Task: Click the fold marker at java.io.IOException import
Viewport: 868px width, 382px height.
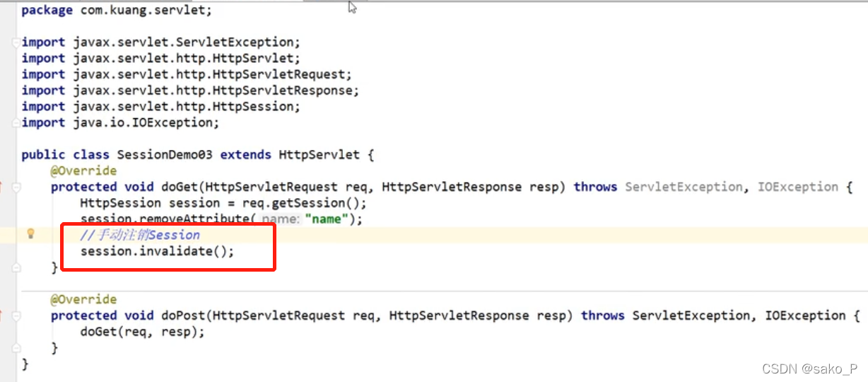Action: pos(16,122)
